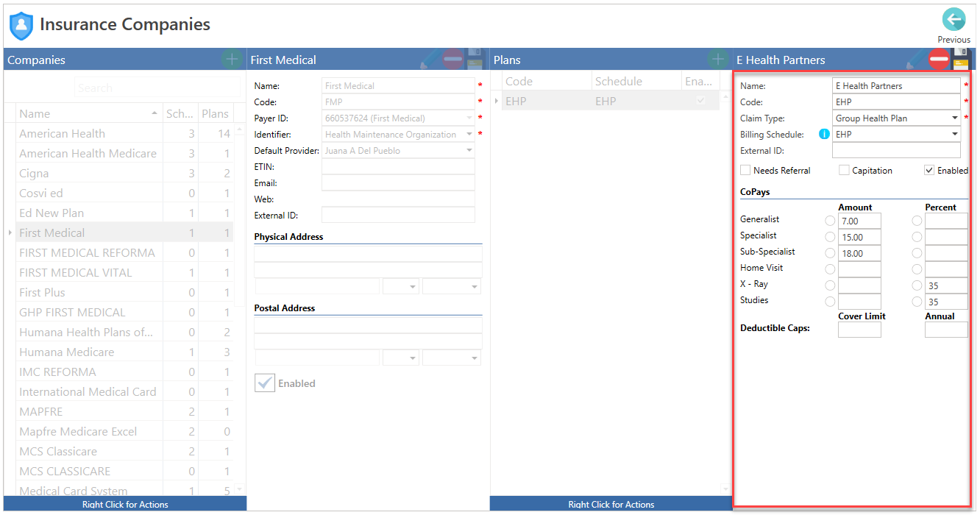Click the E Health Partners edit pencil icon
Screen dimensions: 980x515
pos(915,60)
